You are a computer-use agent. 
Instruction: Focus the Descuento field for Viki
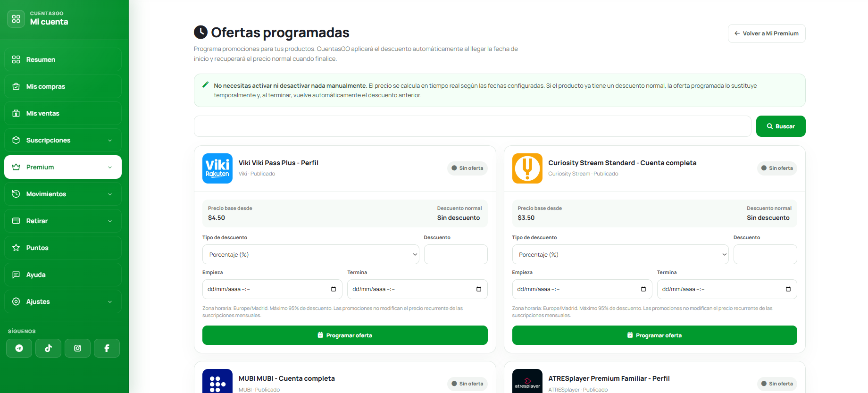pos(456,254)
